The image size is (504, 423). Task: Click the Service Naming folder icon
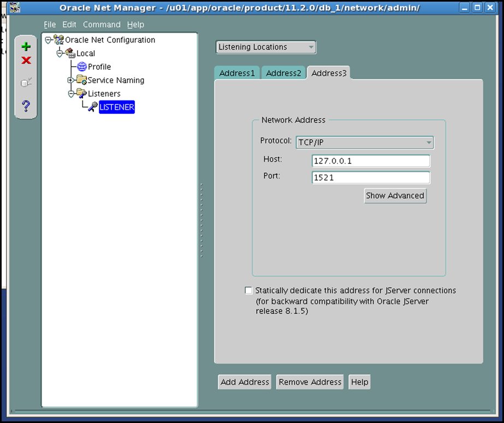tap(81, 80)
